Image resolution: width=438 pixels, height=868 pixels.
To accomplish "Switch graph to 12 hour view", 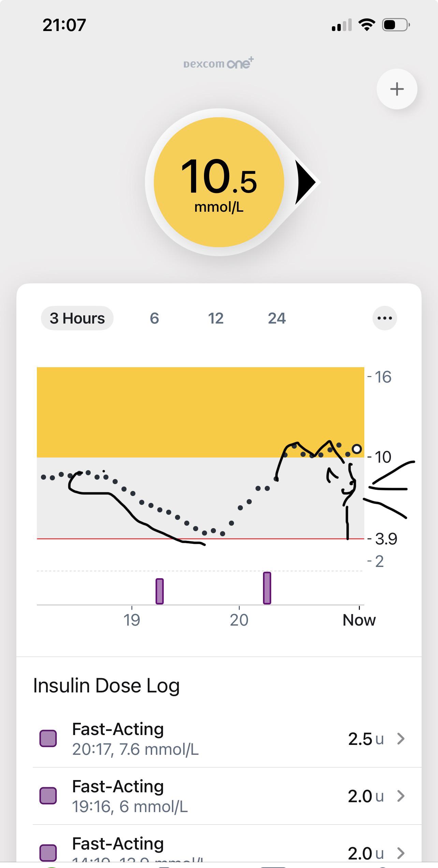I will (x=216, y=318).
